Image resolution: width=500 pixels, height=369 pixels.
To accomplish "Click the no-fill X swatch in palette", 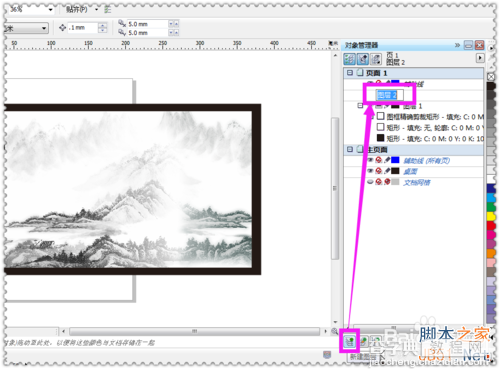I will pyautogui.click(x=491, y=77).
